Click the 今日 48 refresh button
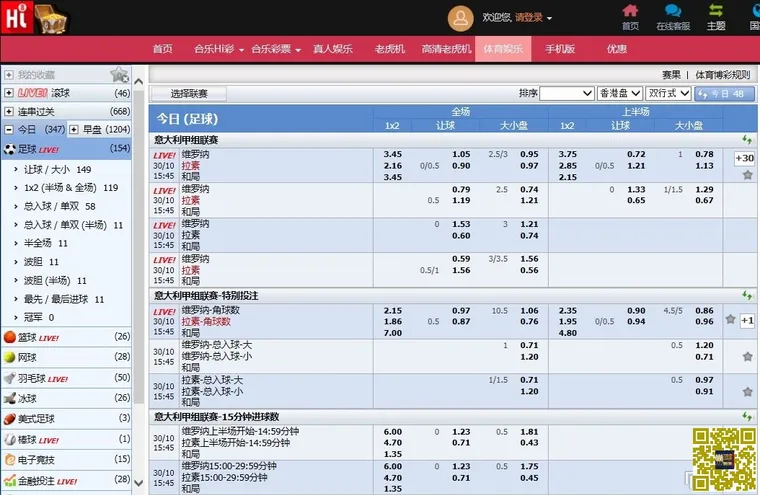Screen dimensions: 760x495 point(725,94)
